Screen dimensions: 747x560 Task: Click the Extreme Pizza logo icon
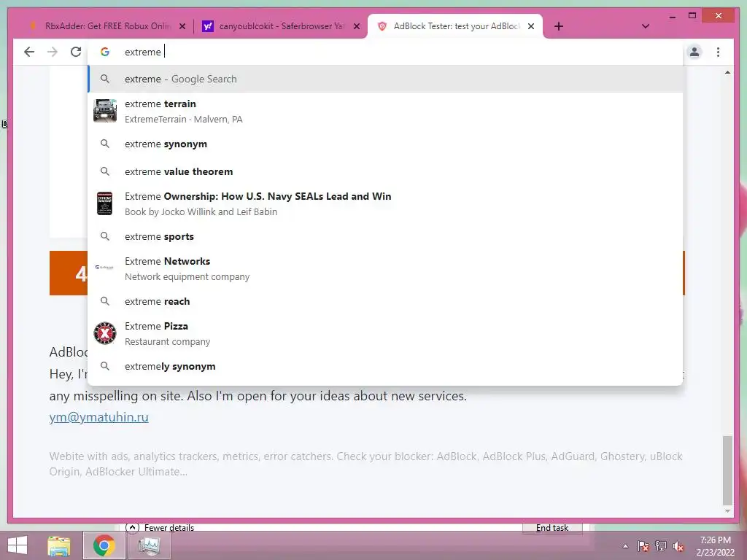[105, 333]
